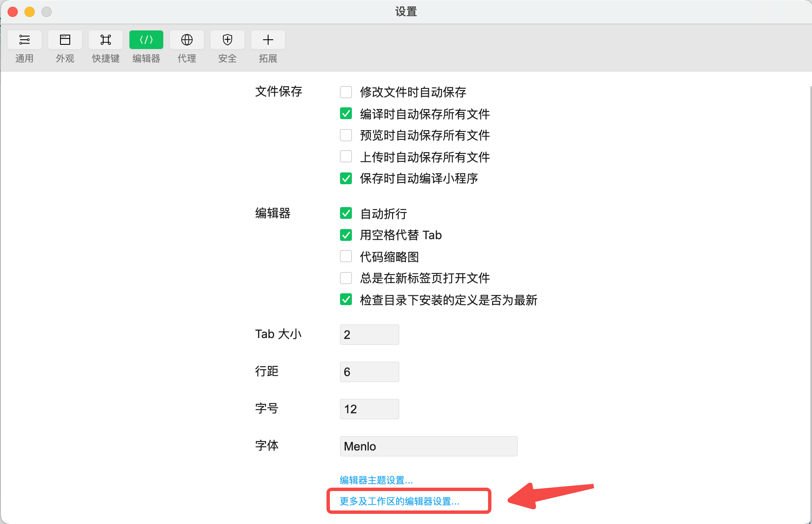Click 更多及工作区的编辑器设置 link
This screenshot has height=524, width=812.
coord(399,502)
